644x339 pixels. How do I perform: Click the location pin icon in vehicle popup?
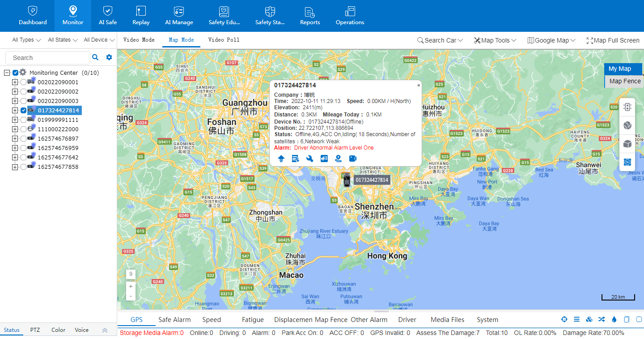point(339,159)
